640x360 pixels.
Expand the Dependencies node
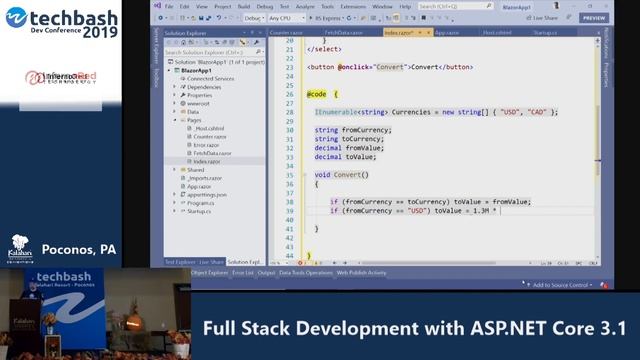(175, 87)
